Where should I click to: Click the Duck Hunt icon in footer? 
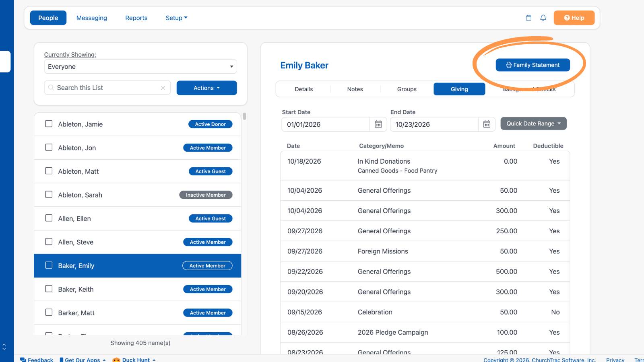(x=116, y=360)
